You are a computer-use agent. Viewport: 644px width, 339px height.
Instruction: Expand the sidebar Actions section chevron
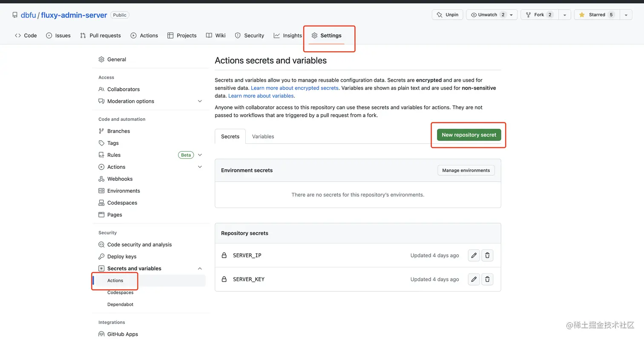[200, 167]
